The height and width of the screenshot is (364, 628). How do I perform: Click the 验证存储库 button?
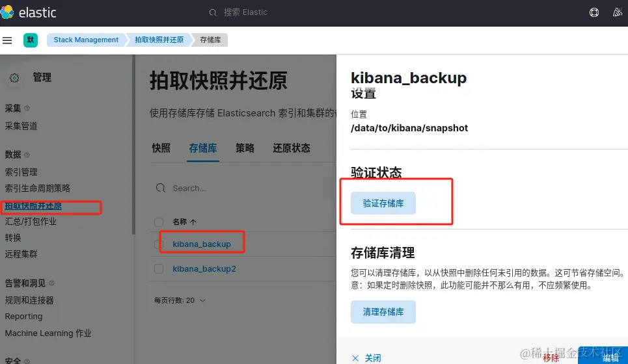pyautogui.click(x=383, y=203)
